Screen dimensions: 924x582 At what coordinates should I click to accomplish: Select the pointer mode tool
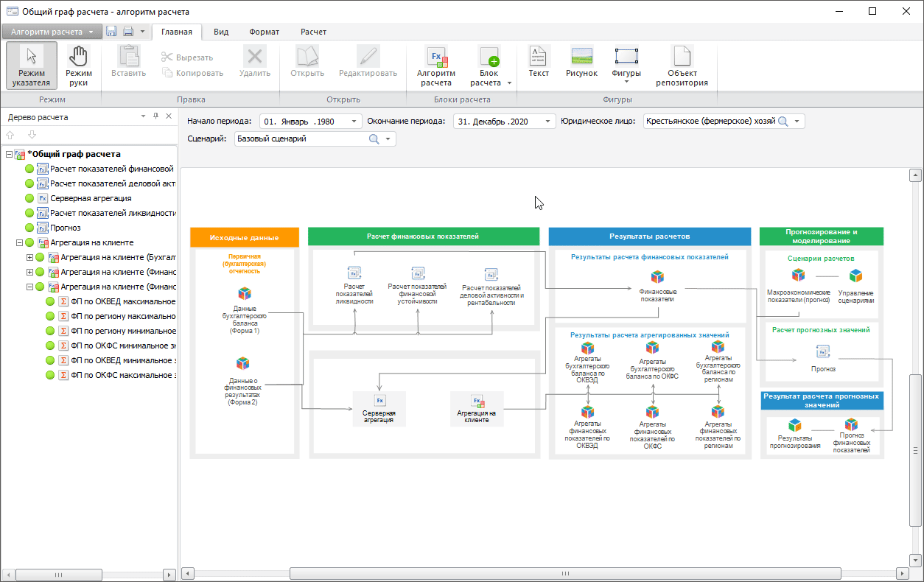31,65
